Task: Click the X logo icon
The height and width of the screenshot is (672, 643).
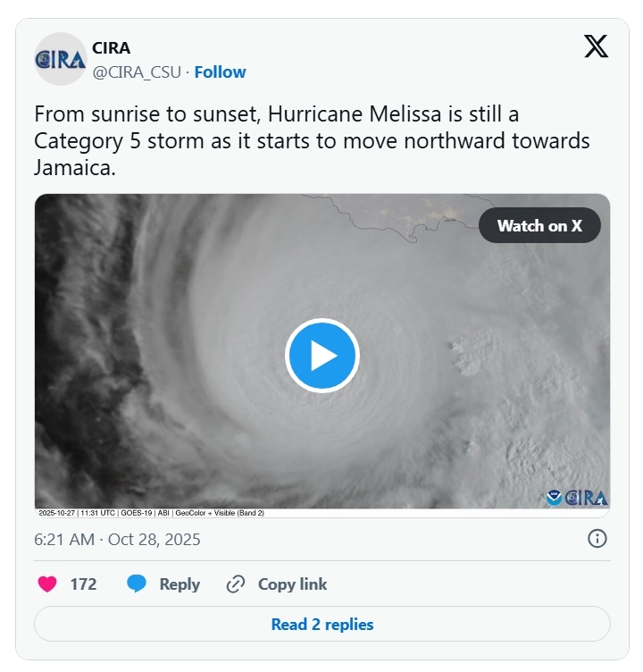Action: (x=596, y=47)
